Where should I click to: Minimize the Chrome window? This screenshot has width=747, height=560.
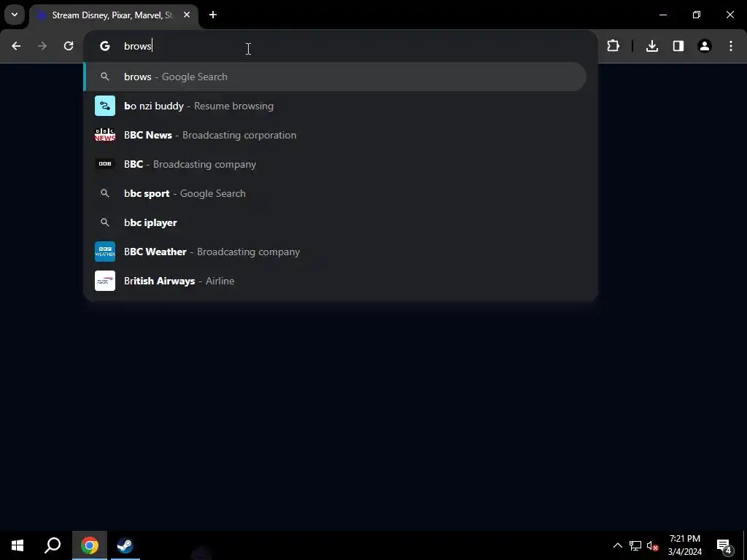pyautogui.click(x=662, y=15)
